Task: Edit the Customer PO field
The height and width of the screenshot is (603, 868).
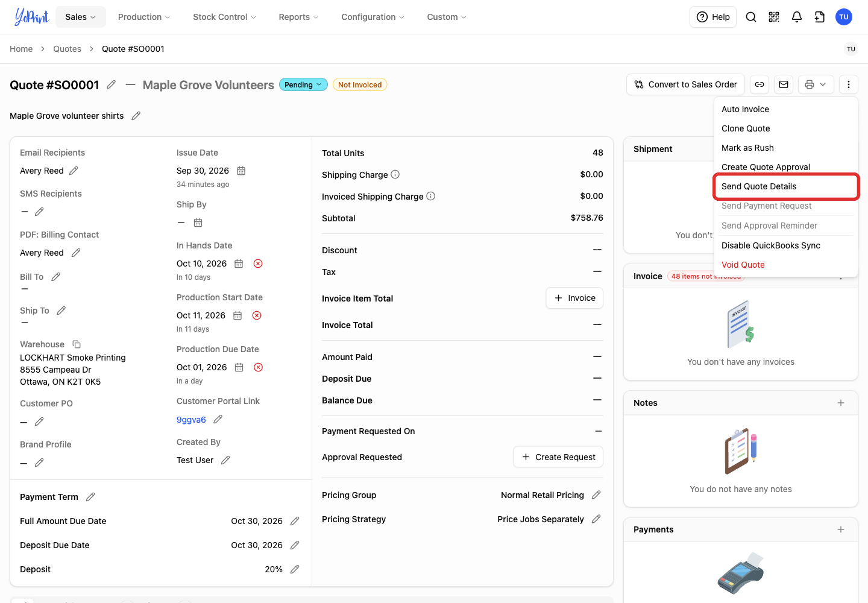Action: [x=39, y=421]
